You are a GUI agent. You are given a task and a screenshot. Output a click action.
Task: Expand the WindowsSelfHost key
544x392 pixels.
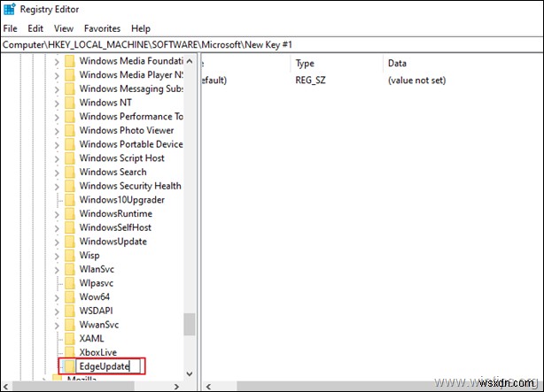click(x=57, y=228)
